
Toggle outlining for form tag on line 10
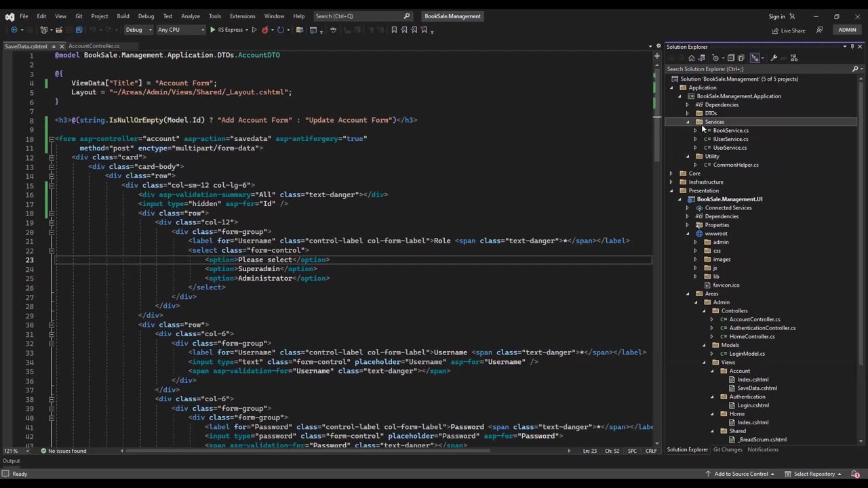click(x=51, y=139)
